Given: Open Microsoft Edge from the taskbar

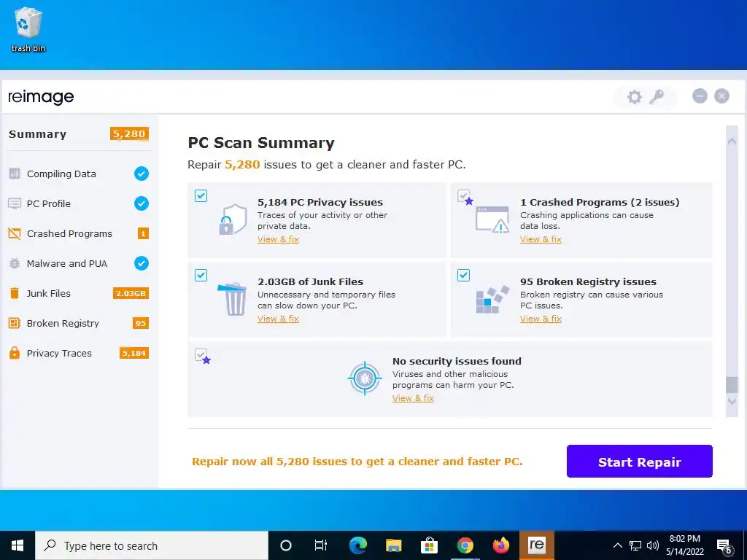Looking at the screenshot, I should (x=357, y=545).
